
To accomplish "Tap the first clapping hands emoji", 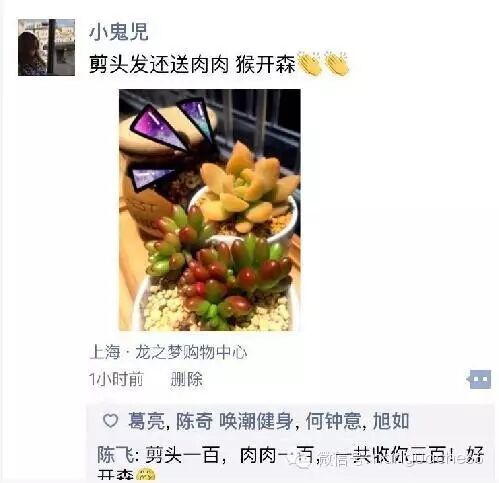I will [309, 63].
